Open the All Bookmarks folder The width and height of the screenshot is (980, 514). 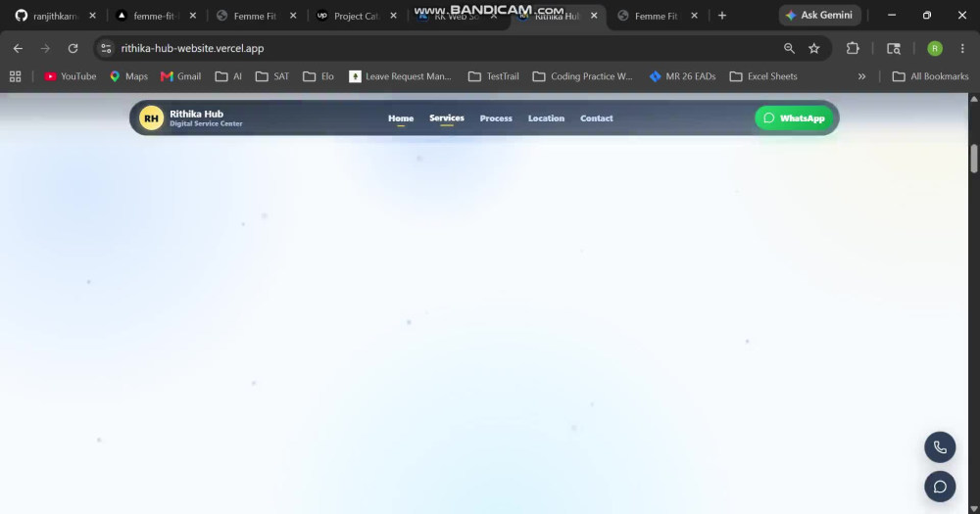[x=931, y=76]
